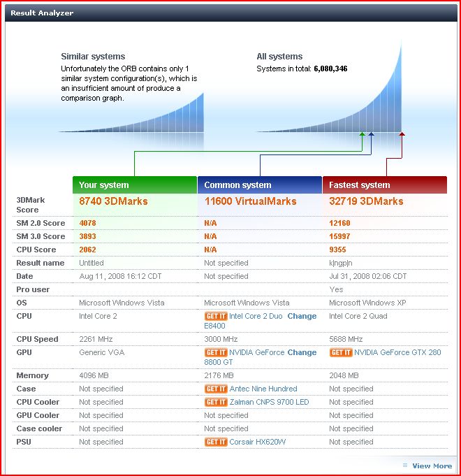461x476 pixels.
Task: Open Corsair HX620W PSU link
Action: tap(258, 442)
